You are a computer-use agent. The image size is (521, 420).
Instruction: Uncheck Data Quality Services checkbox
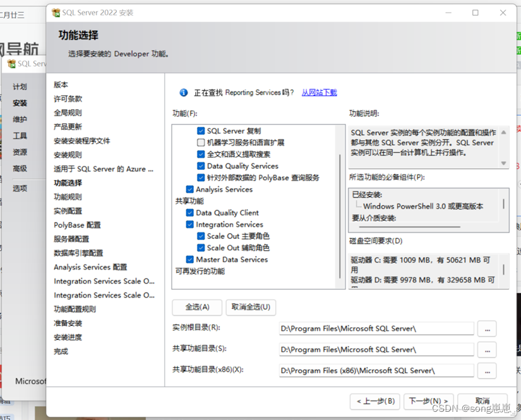pos(201,166)
